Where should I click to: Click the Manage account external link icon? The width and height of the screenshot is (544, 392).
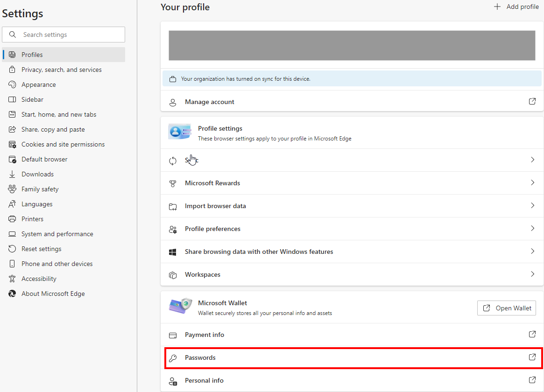[x=532, y=101]
